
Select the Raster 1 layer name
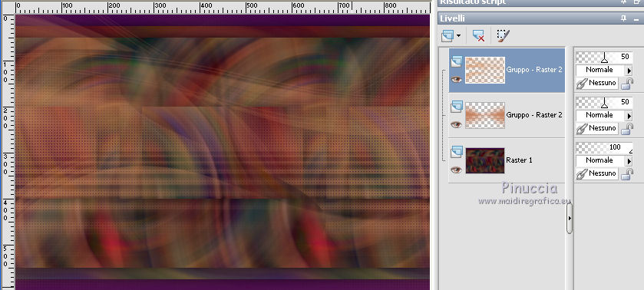coord(519,160)
